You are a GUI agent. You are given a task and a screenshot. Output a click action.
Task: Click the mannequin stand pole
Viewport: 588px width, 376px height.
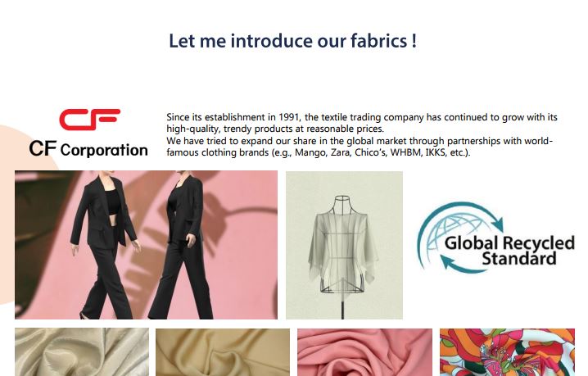[343, 306]
